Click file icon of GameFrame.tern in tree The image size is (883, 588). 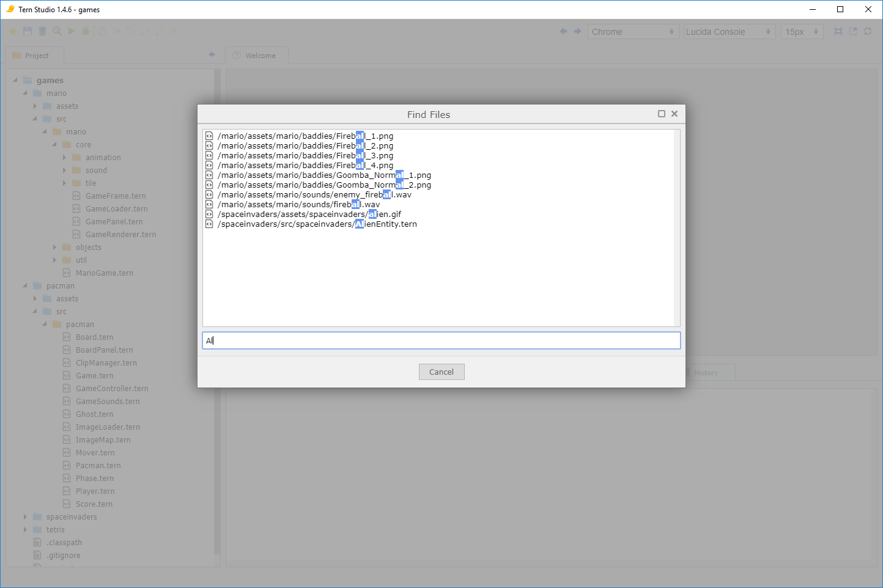pyautogui.click(x=76, y=196)
